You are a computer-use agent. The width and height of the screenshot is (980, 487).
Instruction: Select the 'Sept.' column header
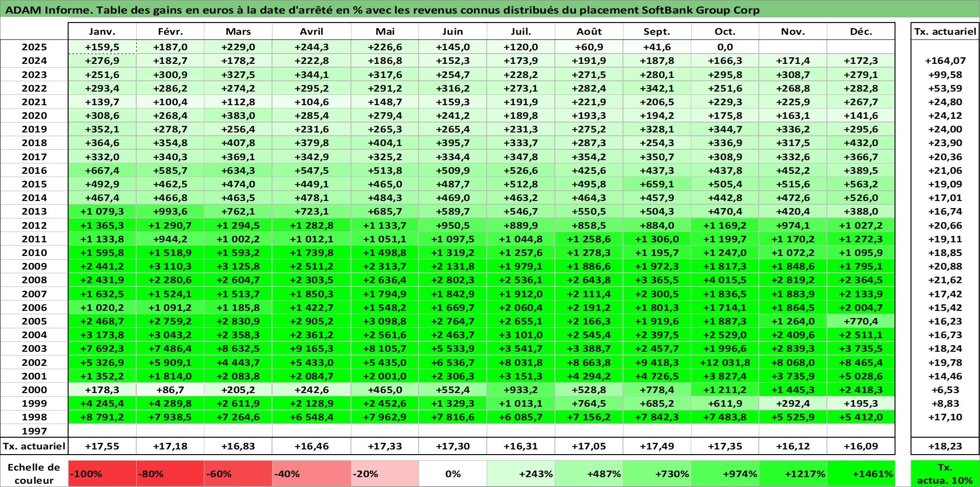click(x=657, y=31)
